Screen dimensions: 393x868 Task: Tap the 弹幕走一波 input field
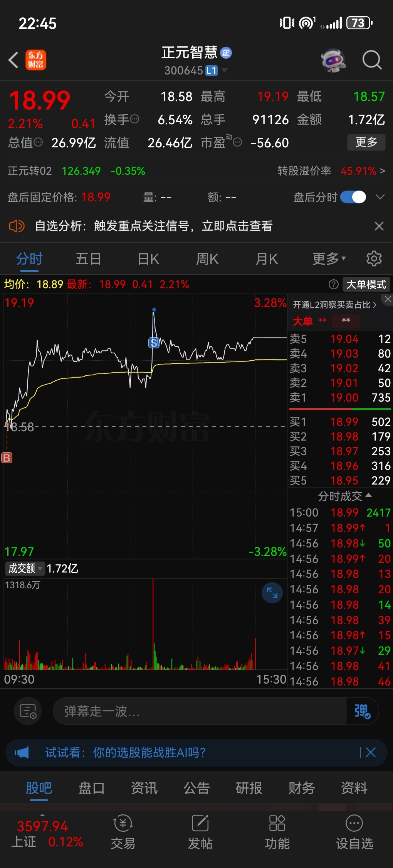point(200,711)
